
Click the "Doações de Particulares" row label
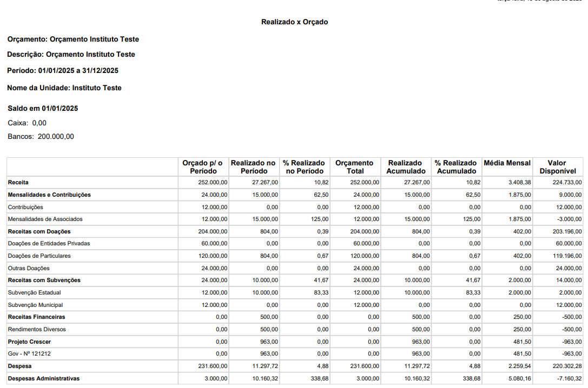point(39,256)
